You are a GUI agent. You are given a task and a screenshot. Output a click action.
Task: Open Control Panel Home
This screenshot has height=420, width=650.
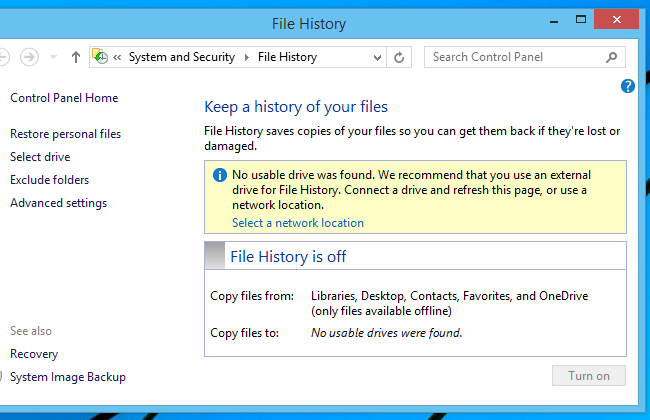(x=64, y=98)
